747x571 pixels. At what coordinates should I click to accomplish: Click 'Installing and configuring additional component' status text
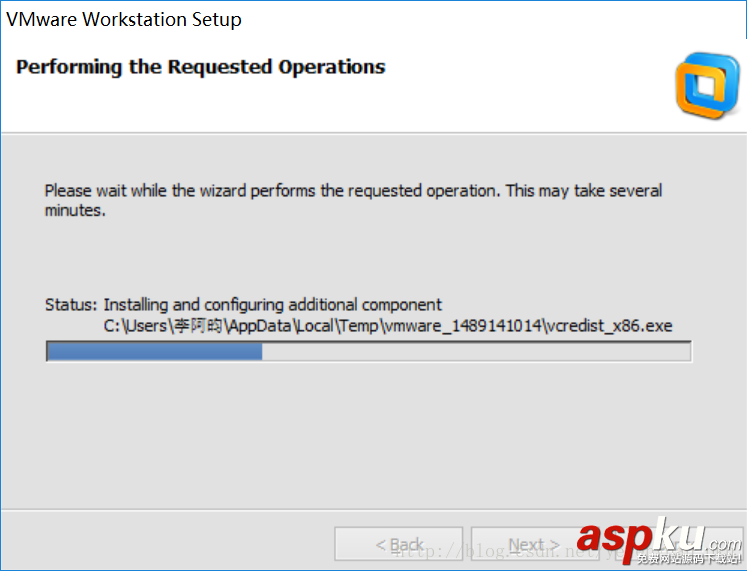pos(273,304)
